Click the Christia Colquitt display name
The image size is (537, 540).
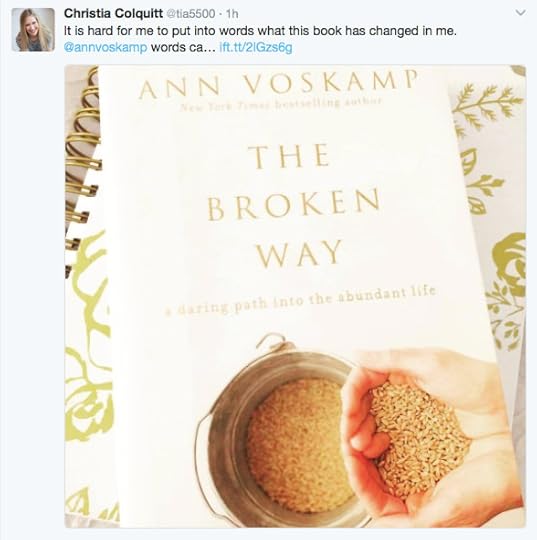coord(113,13)
